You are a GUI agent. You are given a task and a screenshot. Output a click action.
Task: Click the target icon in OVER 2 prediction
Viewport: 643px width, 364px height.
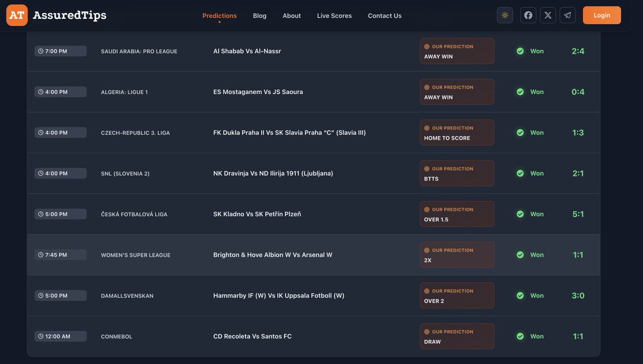pos(427,291)
